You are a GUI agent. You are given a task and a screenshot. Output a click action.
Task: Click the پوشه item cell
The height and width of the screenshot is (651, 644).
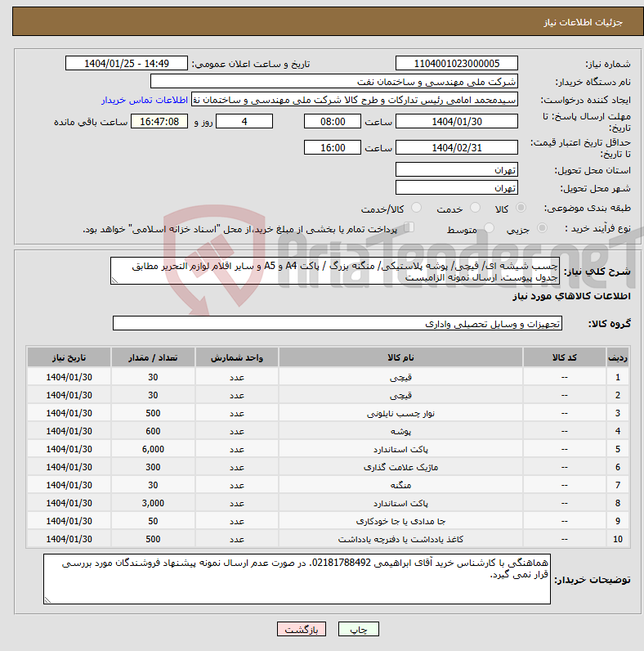(x=400, y=431)
